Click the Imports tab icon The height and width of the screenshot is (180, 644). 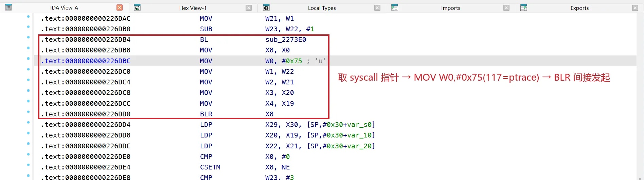tap(395, 7)
